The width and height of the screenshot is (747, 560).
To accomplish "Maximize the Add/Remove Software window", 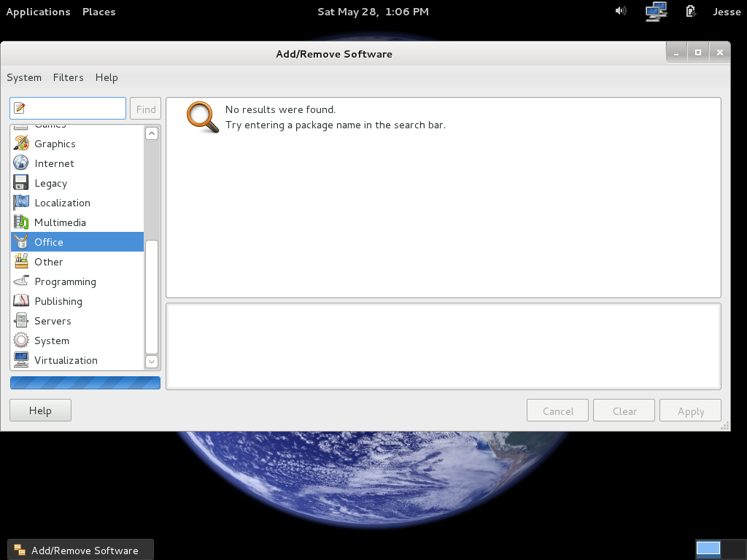I will 698,52.
